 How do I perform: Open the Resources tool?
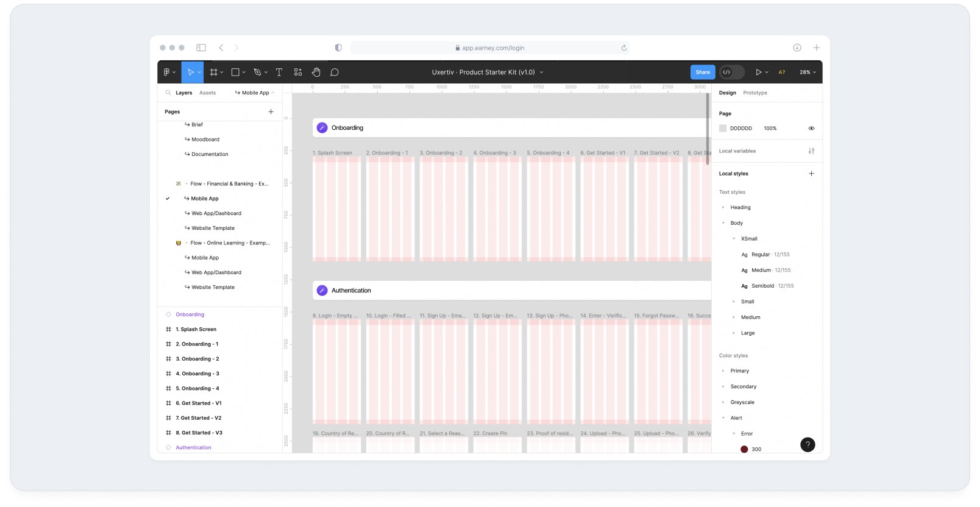pos(298,72)
